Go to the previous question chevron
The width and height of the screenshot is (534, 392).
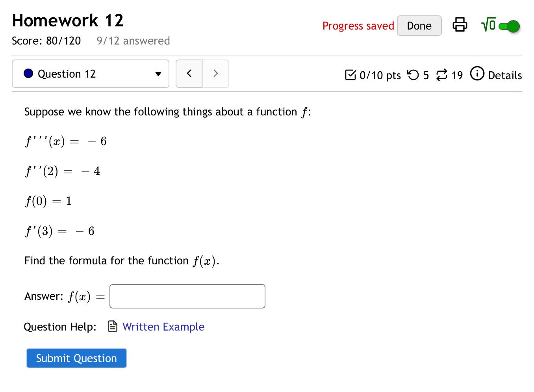tap(189, 74)
